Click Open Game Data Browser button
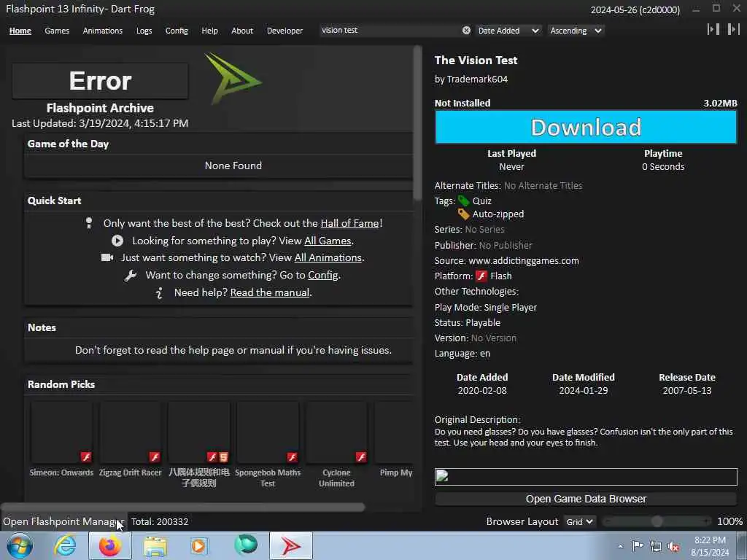Image resolution: width=747 pixels, height=560 pixels. 586,499
